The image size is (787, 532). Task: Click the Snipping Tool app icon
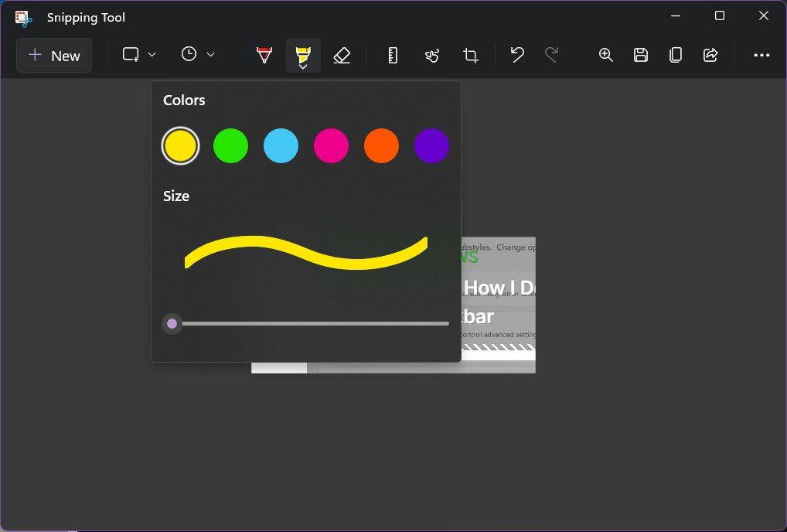tap(23, 18)
